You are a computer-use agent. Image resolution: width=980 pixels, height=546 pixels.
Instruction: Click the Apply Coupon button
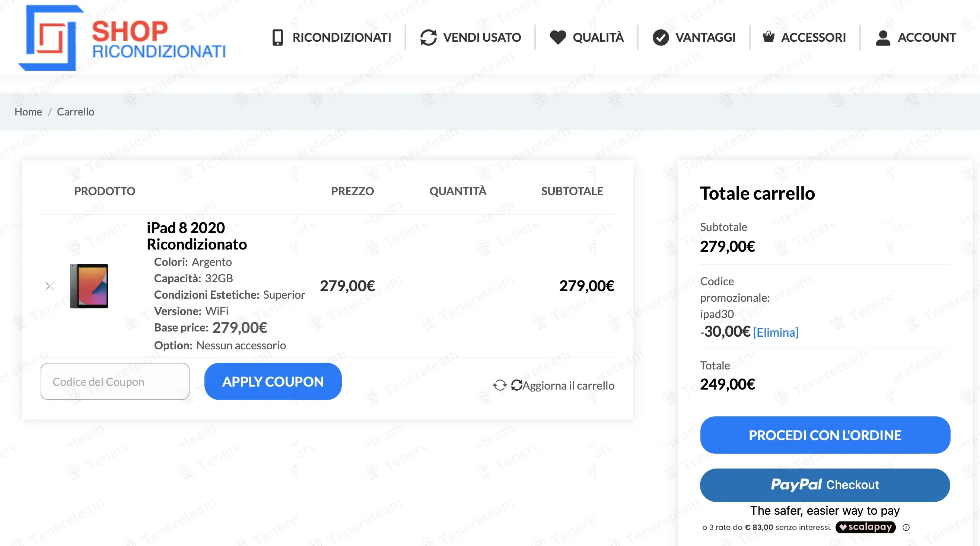tap(273, 381)
